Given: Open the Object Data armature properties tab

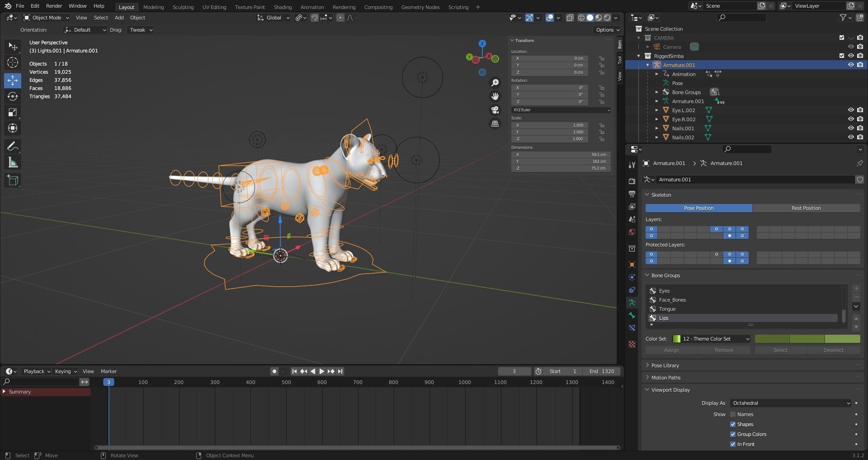Looking at the screenshot, I should point(632,303).
